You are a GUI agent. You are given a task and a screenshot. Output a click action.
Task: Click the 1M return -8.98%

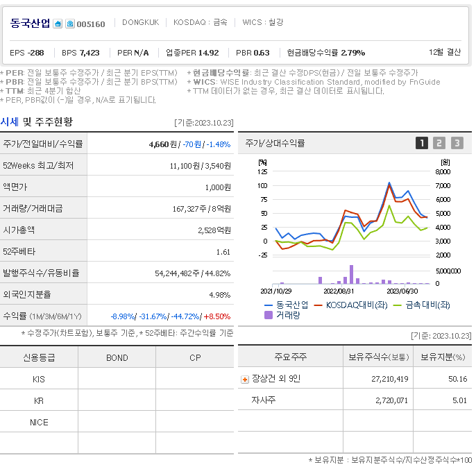pos(123,316)
